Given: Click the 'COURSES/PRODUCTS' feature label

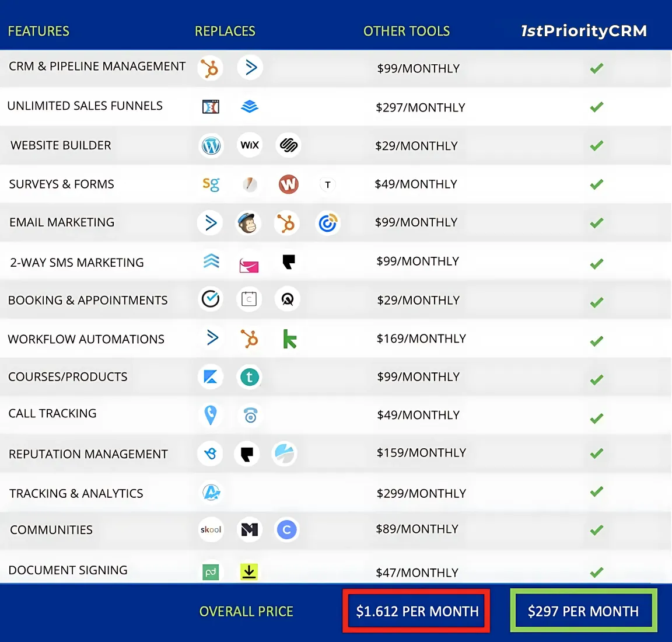Looking at the screenshot, I should pos(68,376).
